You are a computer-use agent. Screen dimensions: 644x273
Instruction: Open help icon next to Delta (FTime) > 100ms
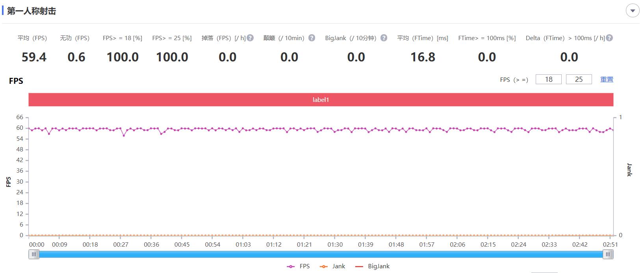point(609,38)
